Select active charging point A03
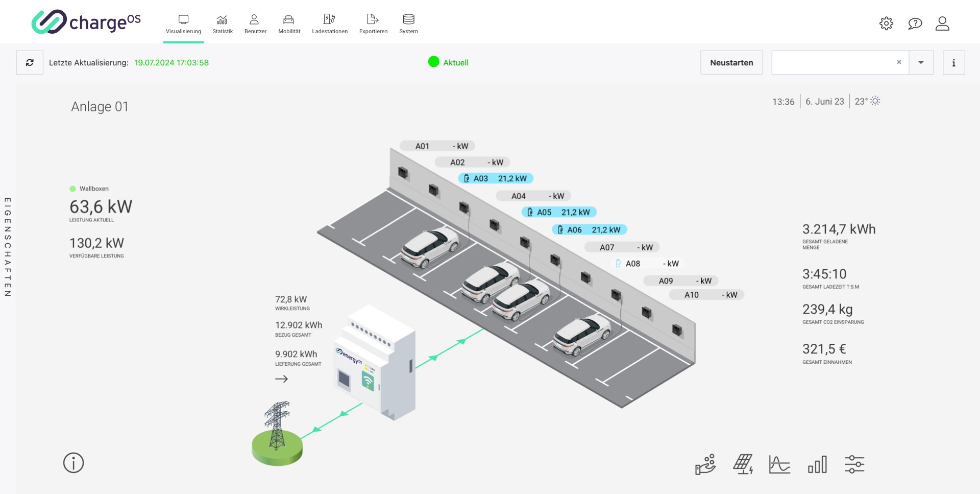This screenshot has height=494, width=980. click(496, 178)
